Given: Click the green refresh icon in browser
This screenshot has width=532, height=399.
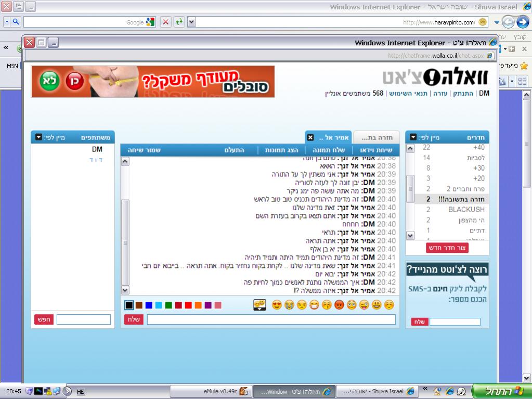Looking at the screenshot, I should coord(179,22).
